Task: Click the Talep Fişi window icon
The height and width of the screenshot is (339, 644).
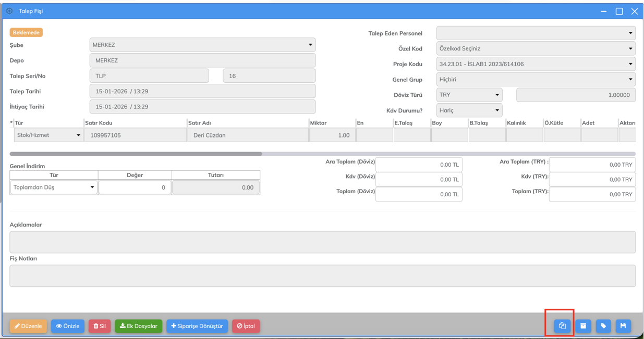Action: coord(9,11)
